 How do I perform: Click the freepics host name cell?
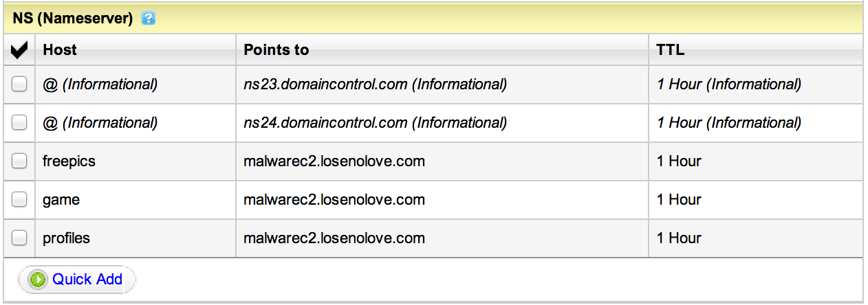coord(69,161)
